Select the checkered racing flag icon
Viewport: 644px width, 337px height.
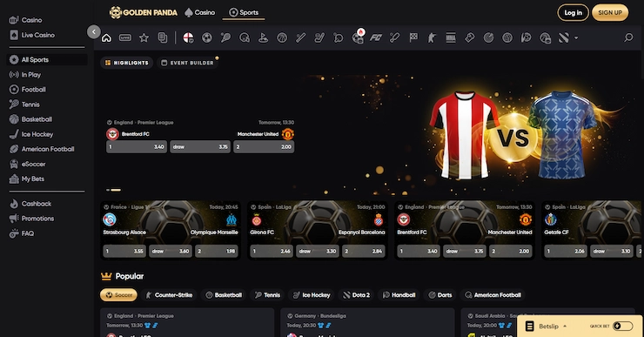coord(413,37)
